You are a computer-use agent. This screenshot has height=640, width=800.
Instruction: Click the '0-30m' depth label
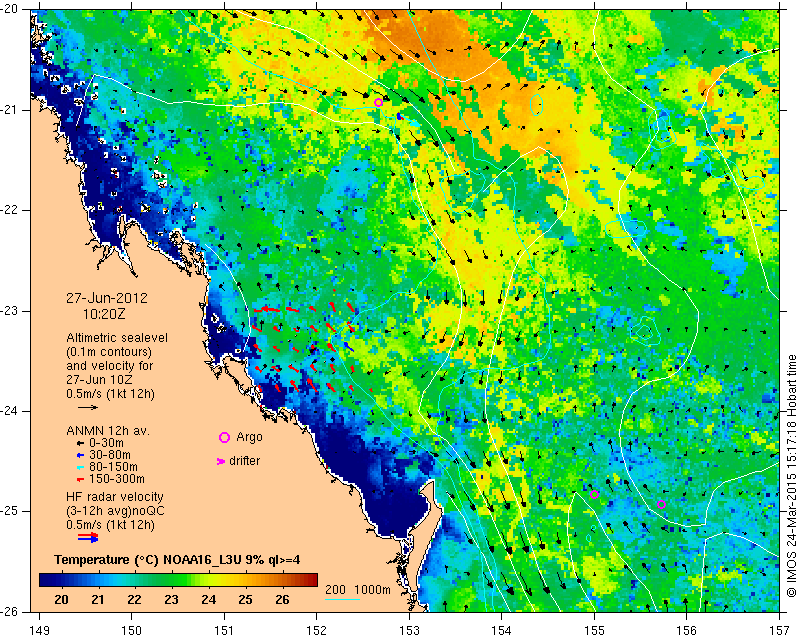pos(106,444)
